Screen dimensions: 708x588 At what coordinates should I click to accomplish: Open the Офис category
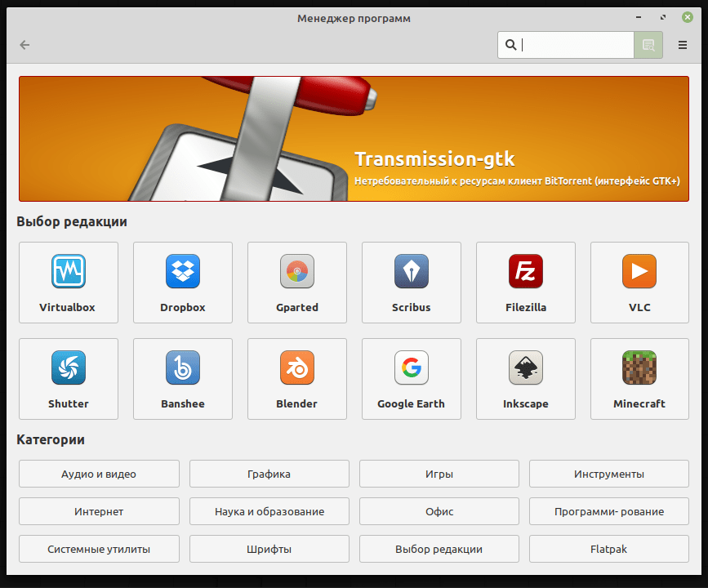point(439,511)
